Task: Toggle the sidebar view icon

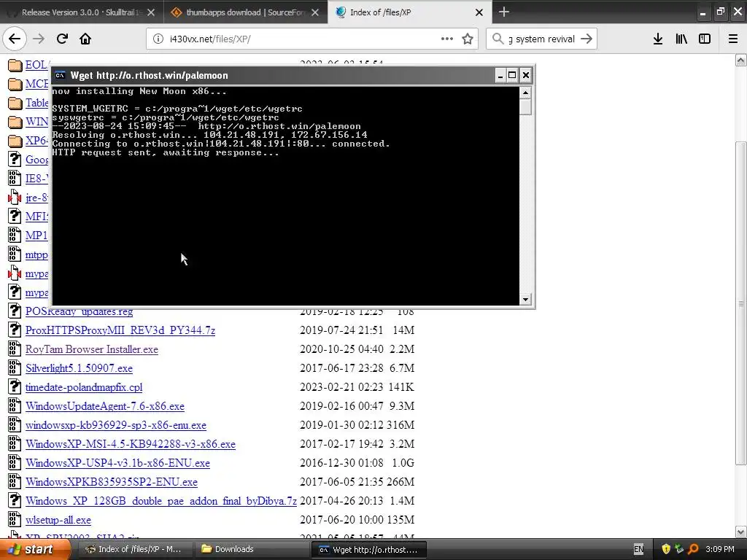Action: tap(705, 39)
